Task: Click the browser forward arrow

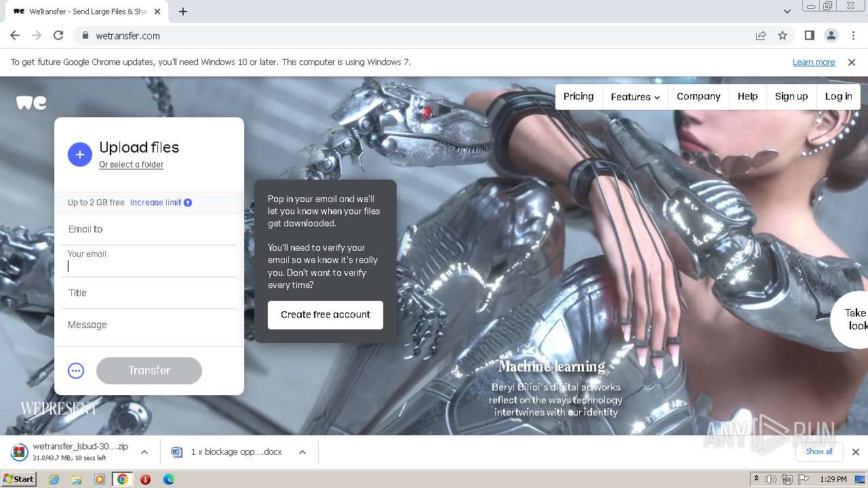Action: (37, 35)
